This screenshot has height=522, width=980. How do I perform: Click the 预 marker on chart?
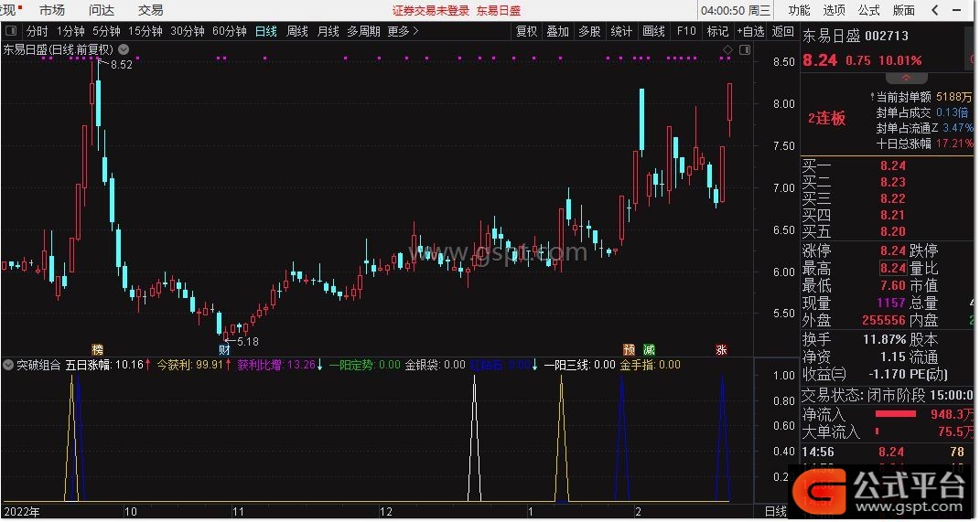point(629,349)
